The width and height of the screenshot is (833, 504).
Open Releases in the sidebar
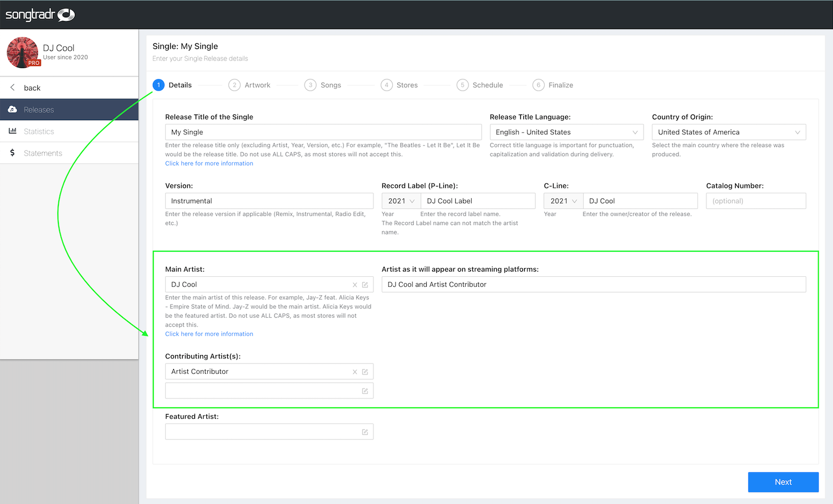[69, 109]
